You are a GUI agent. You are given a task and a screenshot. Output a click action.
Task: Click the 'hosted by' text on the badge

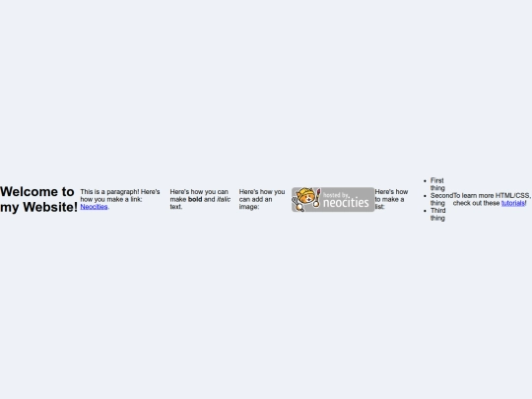click(x=336, y=195)
